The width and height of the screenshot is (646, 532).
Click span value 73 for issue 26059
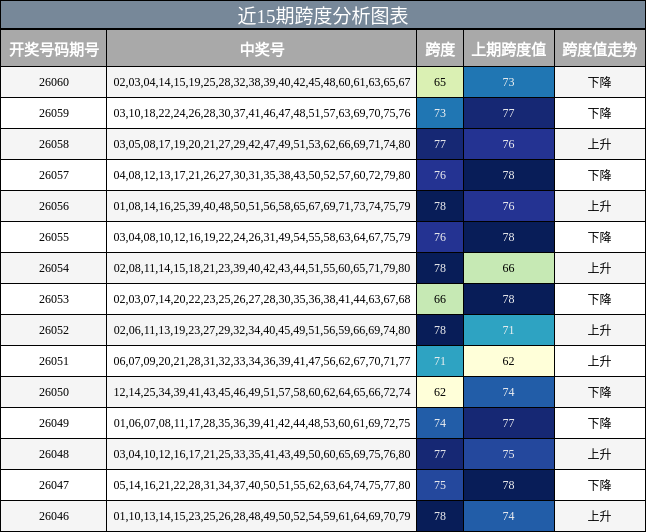pos(440,113)
